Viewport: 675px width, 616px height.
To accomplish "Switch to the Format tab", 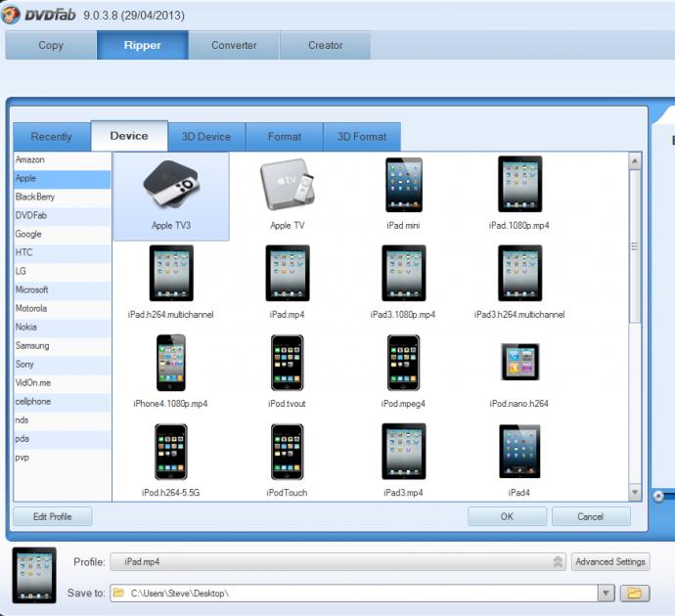I will pyautogui.click(x=284, y=137).
